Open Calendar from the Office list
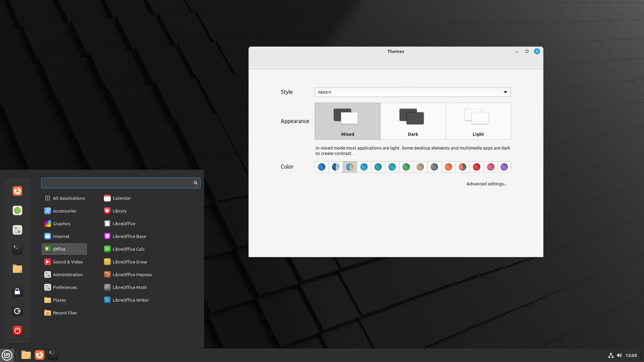The height and width of the screenshot is (362, 644). click(121, 198)
